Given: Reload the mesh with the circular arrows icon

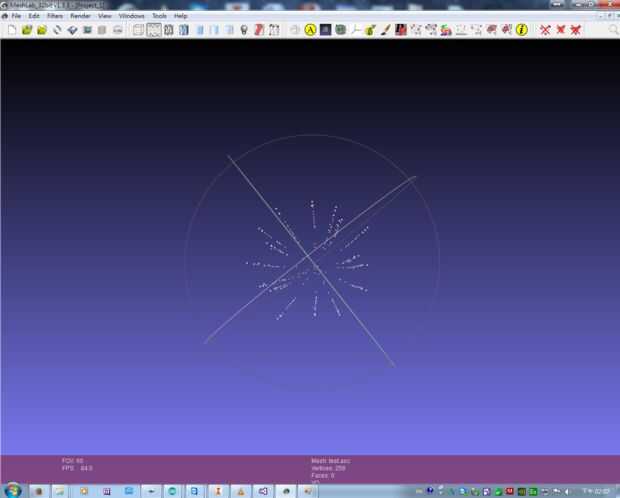Looking at the screenshot, I should [x=57, y=30].
